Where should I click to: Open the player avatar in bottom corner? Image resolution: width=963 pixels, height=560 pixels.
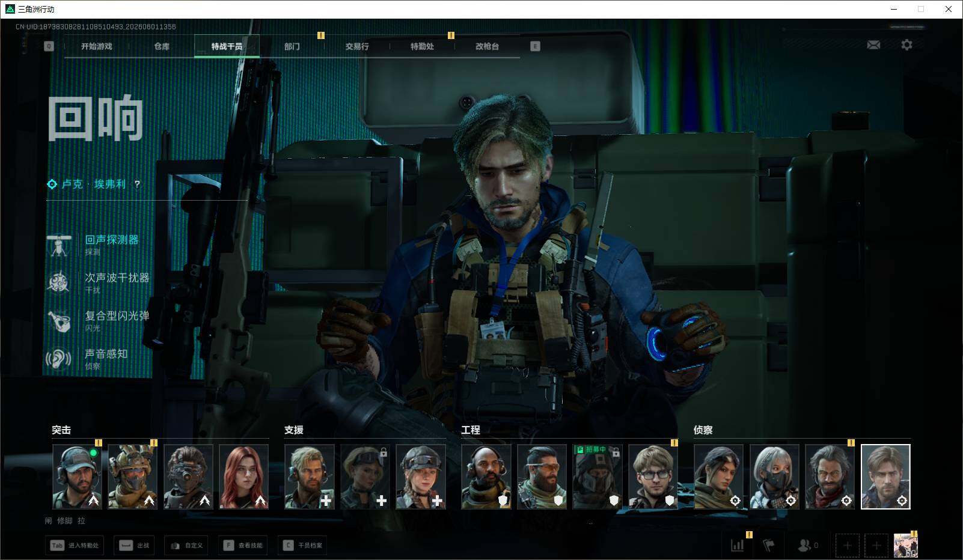pos(906,546)
